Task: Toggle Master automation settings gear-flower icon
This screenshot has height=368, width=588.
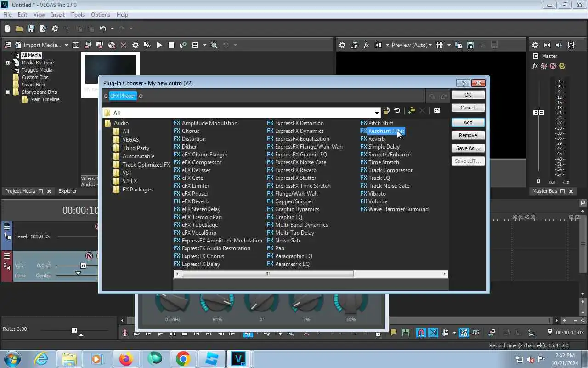Action: tap(544, 66)
